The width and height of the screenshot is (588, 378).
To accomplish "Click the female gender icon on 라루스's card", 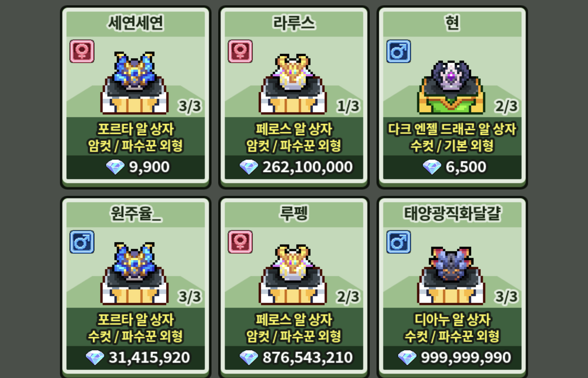I will pos(240,51).
